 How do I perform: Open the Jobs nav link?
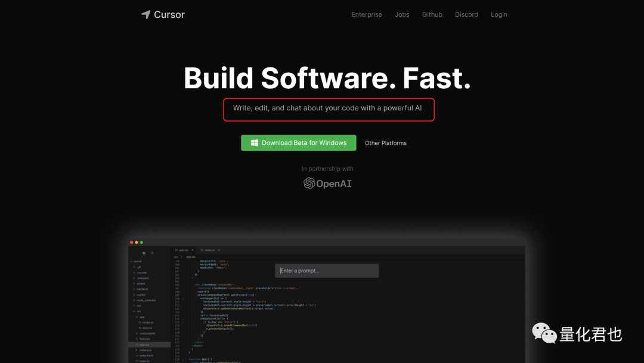pyautogui.click(x=402, y=14)
